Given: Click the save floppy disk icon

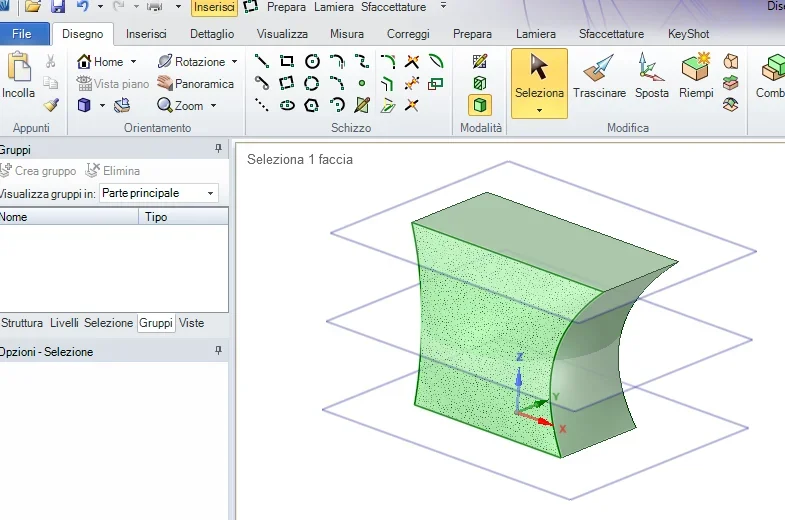Looking at the screenshot, I should click(x=57, y=7).
